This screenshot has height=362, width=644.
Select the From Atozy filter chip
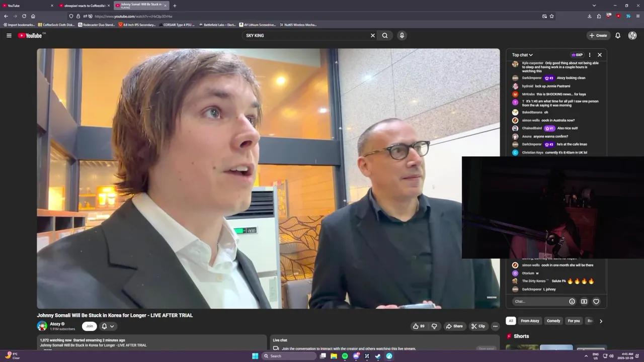530,321
